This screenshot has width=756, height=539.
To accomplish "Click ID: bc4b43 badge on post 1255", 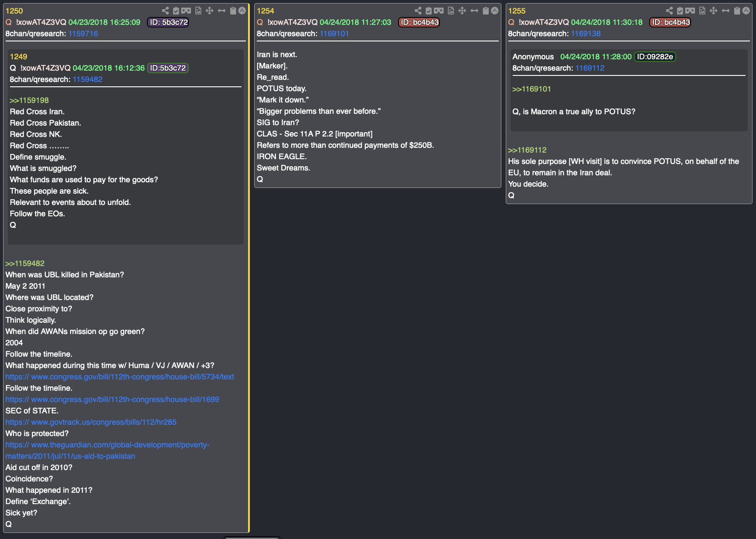I will click(x=671, y=22).
